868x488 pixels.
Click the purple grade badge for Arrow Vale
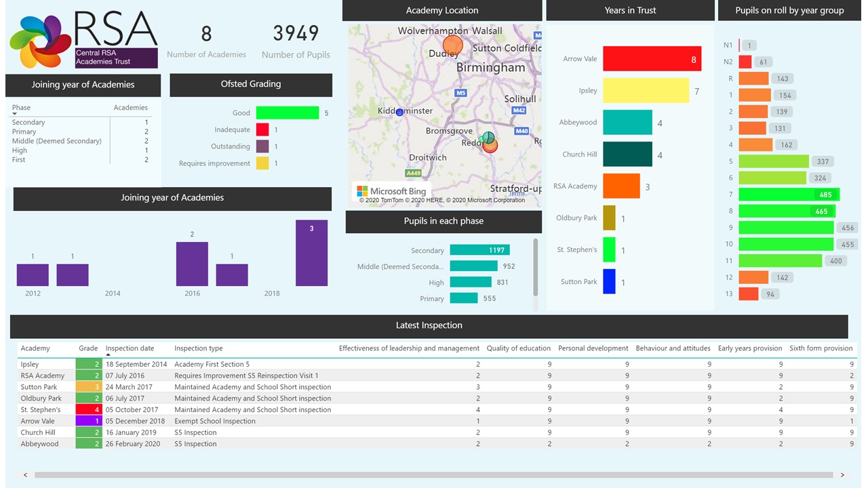89,421
